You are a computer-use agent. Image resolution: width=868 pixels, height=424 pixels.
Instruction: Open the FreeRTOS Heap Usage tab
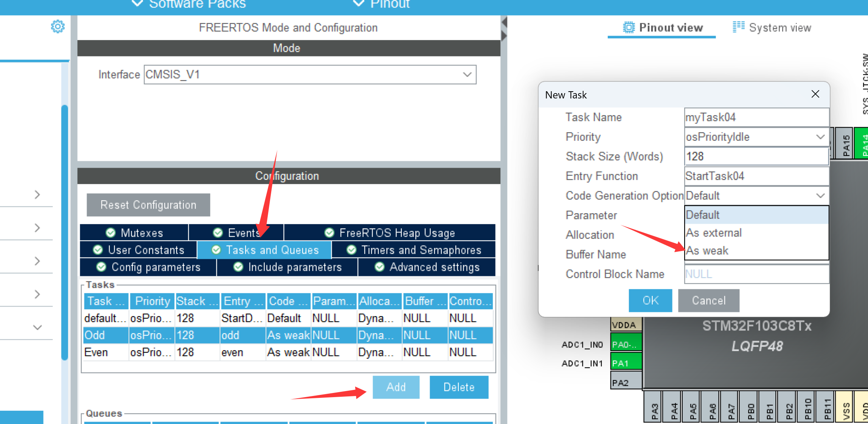pyautogui.click(x=390, y=233)
